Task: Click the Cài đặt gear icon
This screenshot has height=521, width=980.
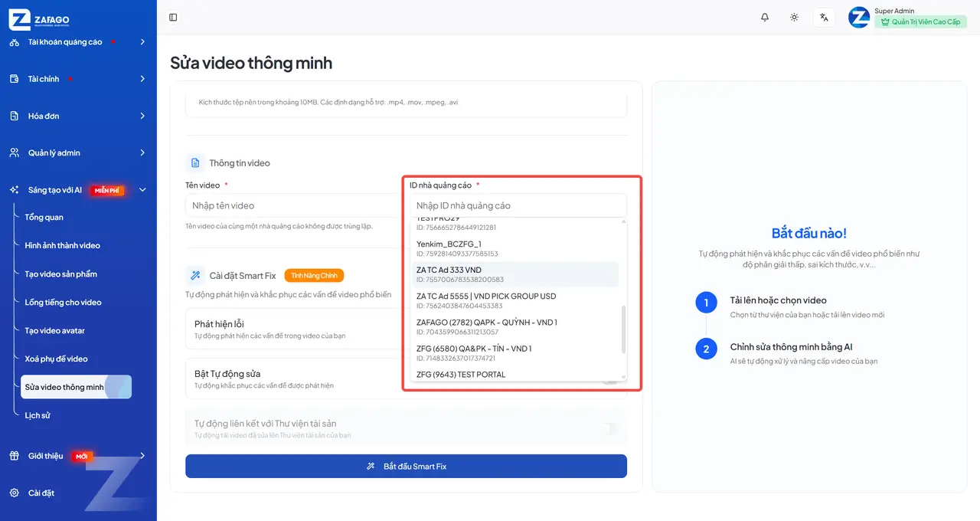Action: (x=14, y=493)
